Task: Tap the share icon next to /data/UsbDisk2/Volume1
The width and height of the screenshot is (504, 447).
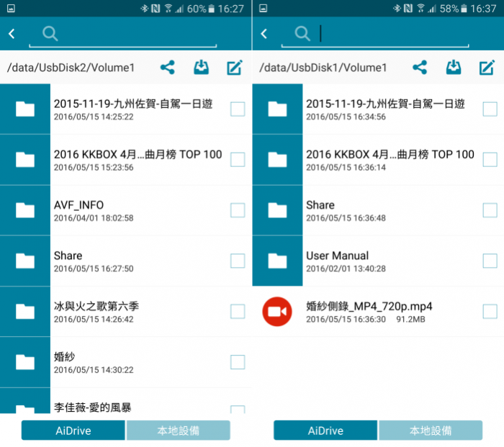Action: tap(168, 68)
